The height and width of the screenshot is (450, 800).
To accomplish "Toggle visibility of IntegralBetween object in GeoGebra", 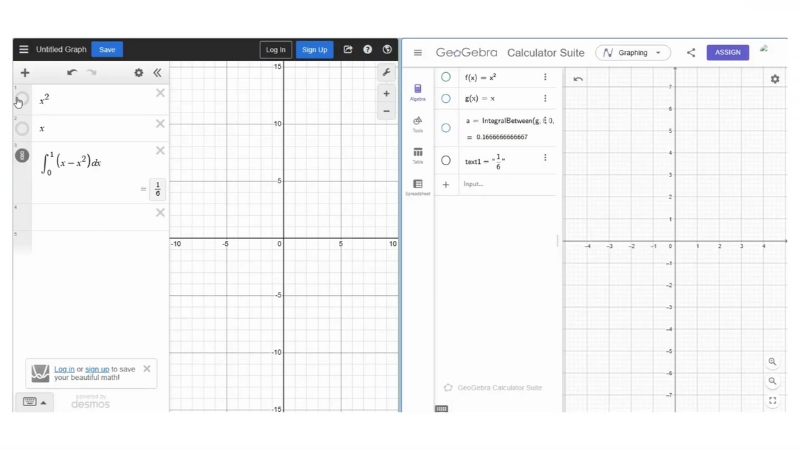I will click(x=446, y=128).
